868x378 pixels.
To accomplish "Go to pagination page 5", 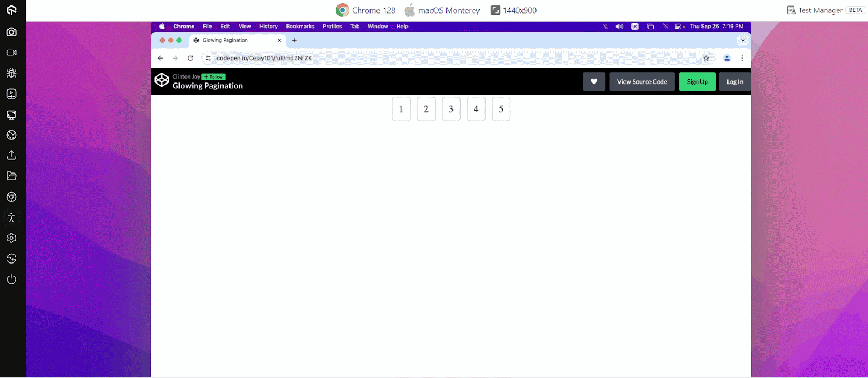I will (501, 109).
